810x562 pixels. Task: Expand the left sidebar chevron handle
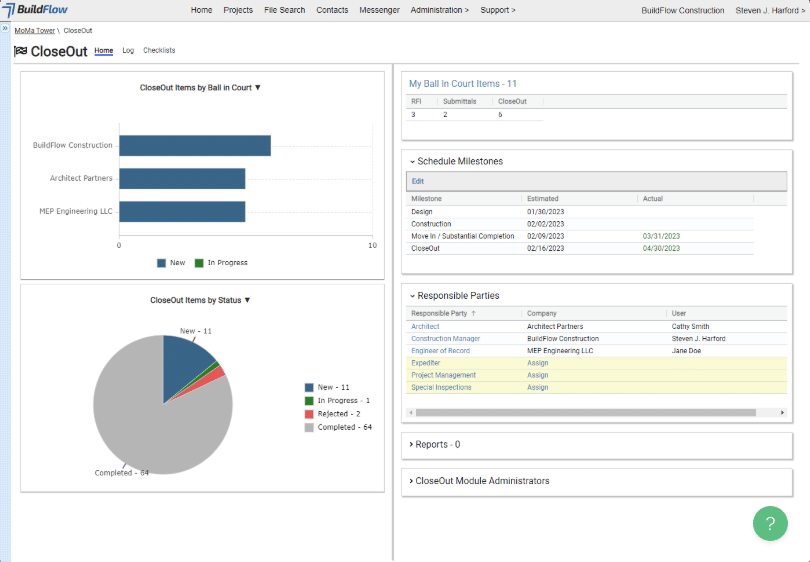click(5, 30)
